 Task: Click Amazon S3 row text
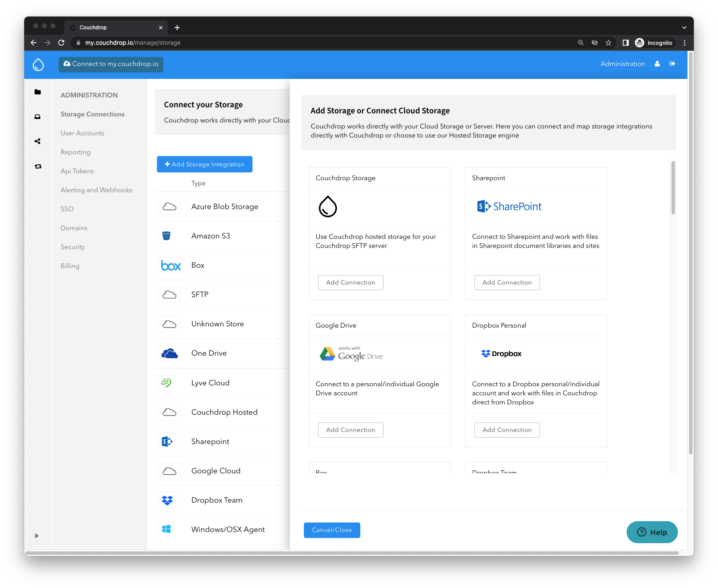point(211,236)
